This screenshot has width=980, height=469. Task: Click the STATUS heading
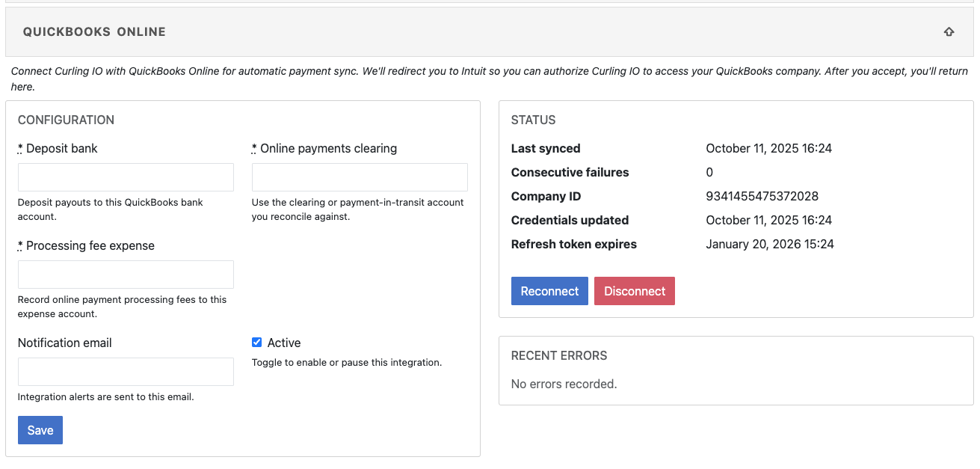pos(534,120)
